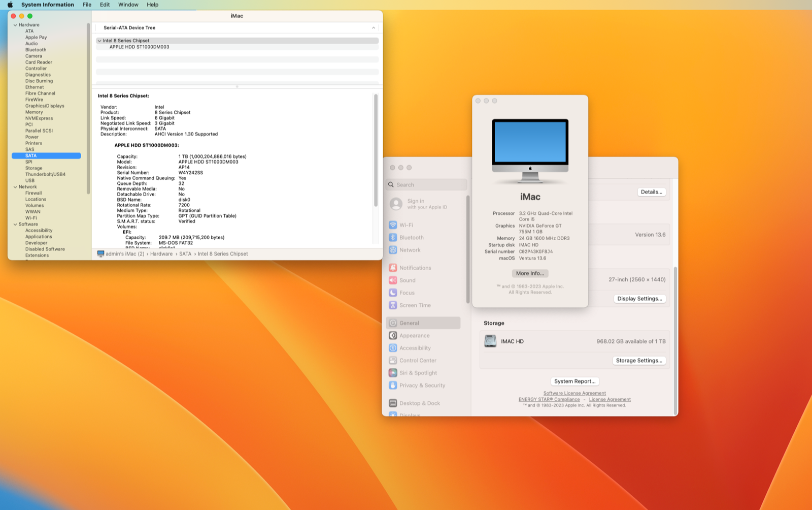Select USB in the Hardware list
The image size is (812, 510).
click(x=30, y=180)
